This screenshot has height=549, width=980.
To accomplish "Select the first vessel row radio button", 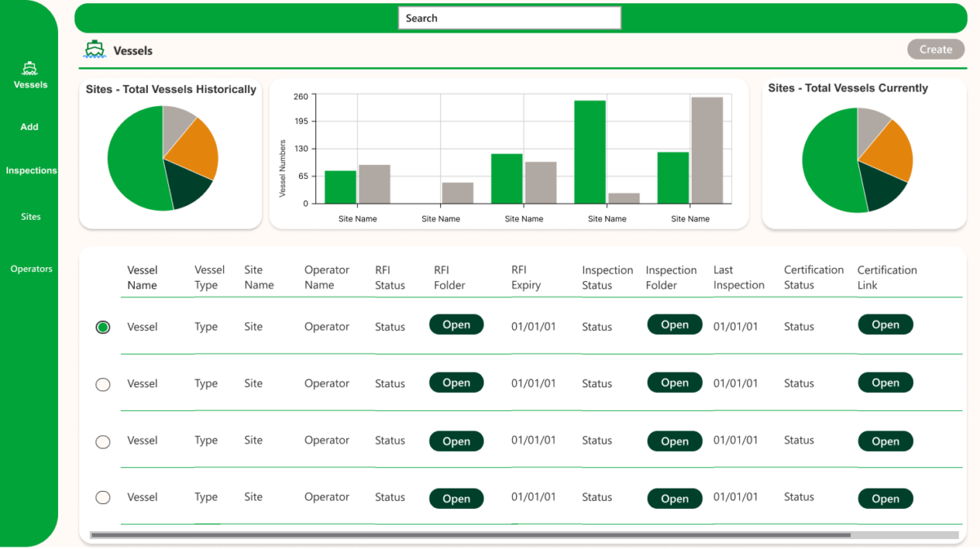I will pos(102,326).
